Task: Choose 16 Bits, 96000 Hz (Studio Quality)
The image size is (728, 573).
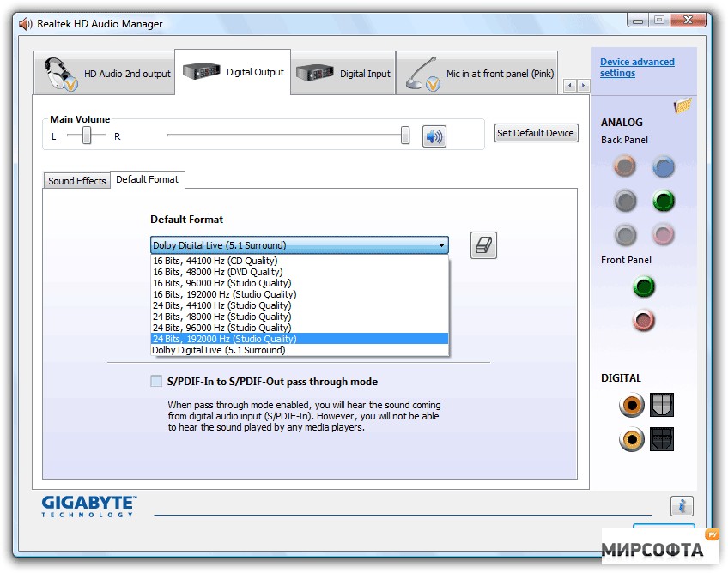Action: [300, 283]
